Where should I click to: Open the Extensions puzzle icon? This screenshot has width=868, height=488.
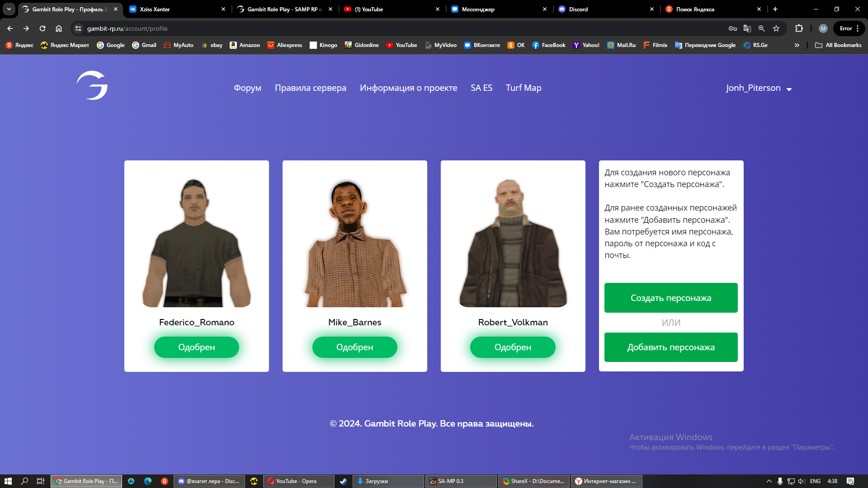(799, 28)
